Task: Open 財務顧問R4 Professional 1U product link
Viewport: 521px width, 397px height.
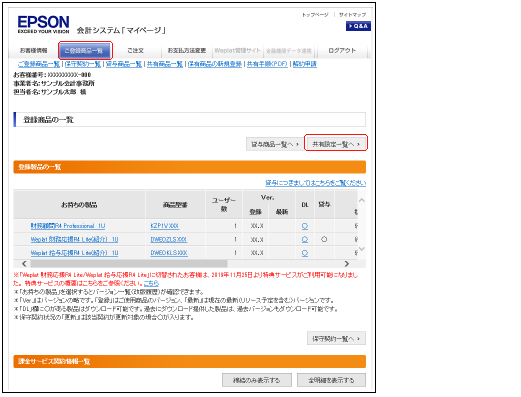Action: pos(68,226)
